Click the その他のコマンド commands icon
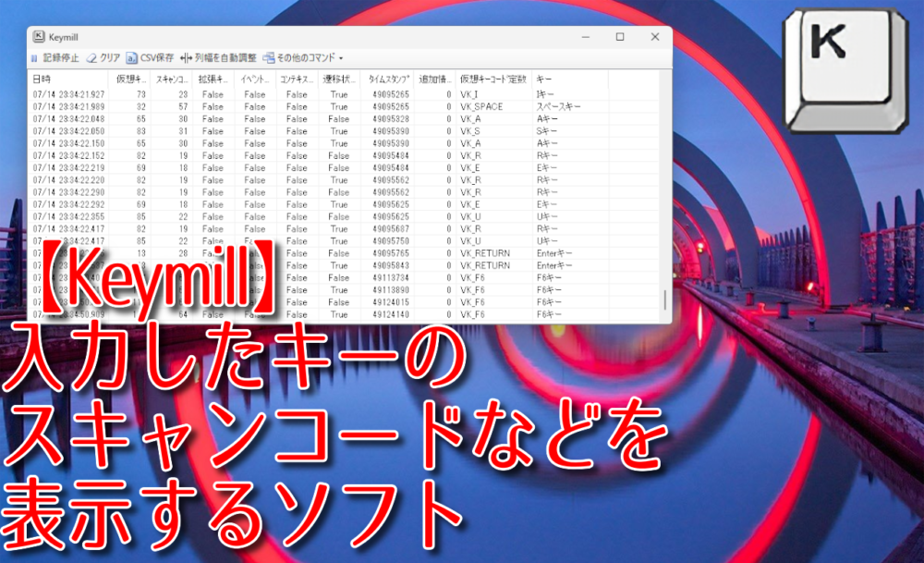Screen dimensions: 924x563 click(268, 57)
